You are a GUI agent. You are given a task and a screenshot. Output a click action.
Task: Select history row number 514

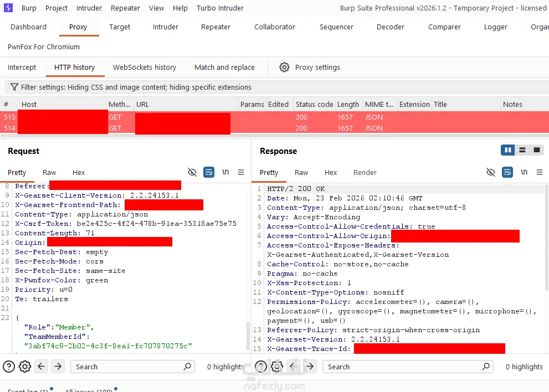pyautogui.click(x=275, y=128)
